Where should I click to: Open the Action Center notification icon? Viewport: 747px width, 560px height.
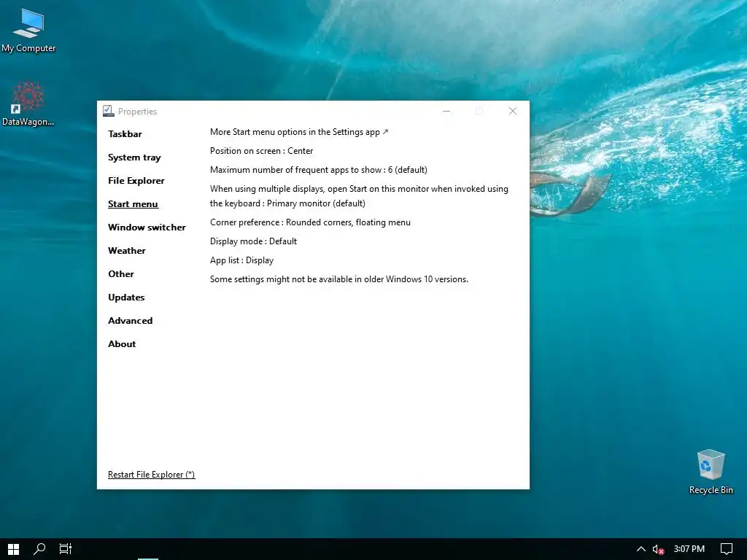(726, 549)
